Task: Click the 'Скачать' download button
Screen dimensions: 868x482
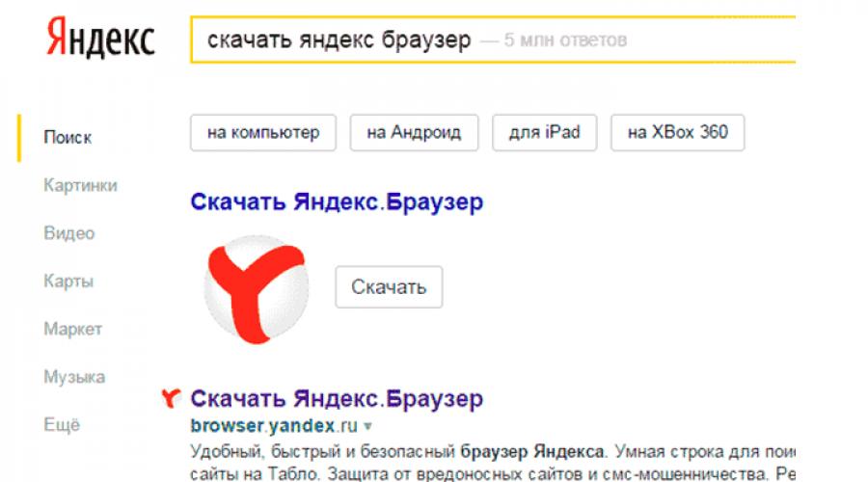Action: (389, 286)
